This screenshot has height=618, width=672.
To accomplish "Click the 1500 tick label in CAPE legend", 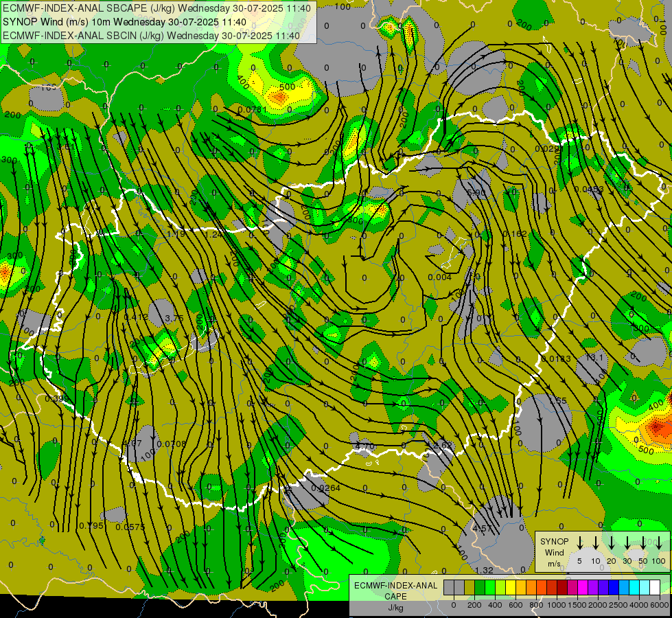I will (x=577, y=605).
